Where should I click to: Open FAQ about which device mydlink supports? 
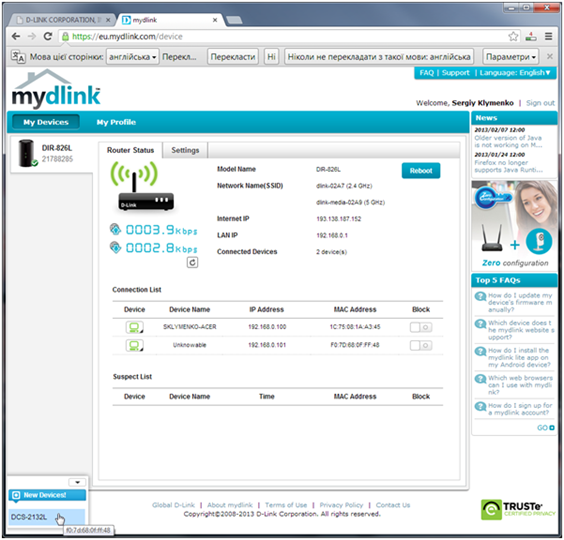(521, 330)
